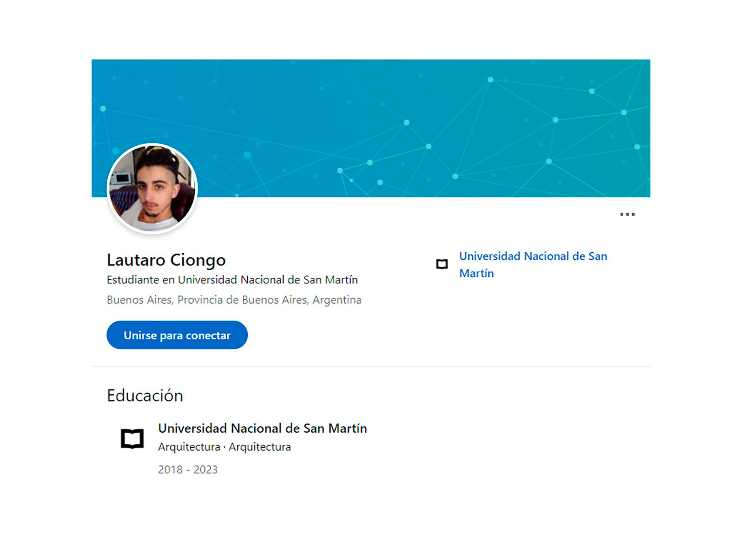The width and height of the screenshot is (742, 560).
Task: Click the book icon beside the blue university link
Action: tap(442, 264)
